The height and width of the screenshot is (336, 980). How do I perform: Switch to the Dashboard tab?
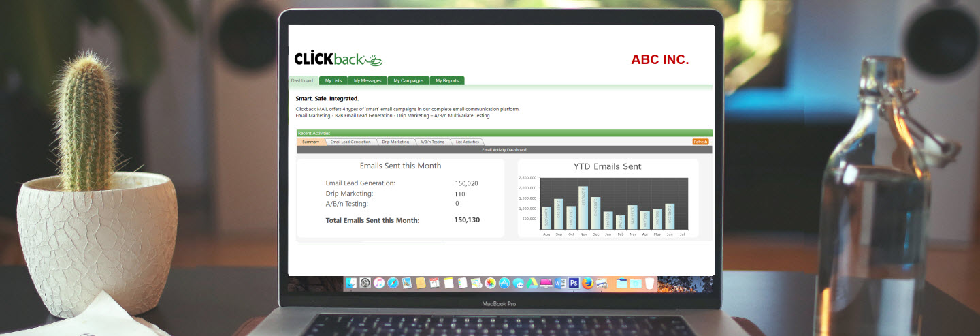pos(302,80)
